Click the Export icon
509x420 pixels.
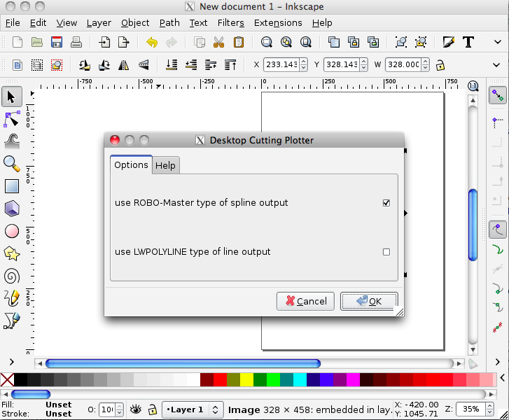(x=124, y=42)
